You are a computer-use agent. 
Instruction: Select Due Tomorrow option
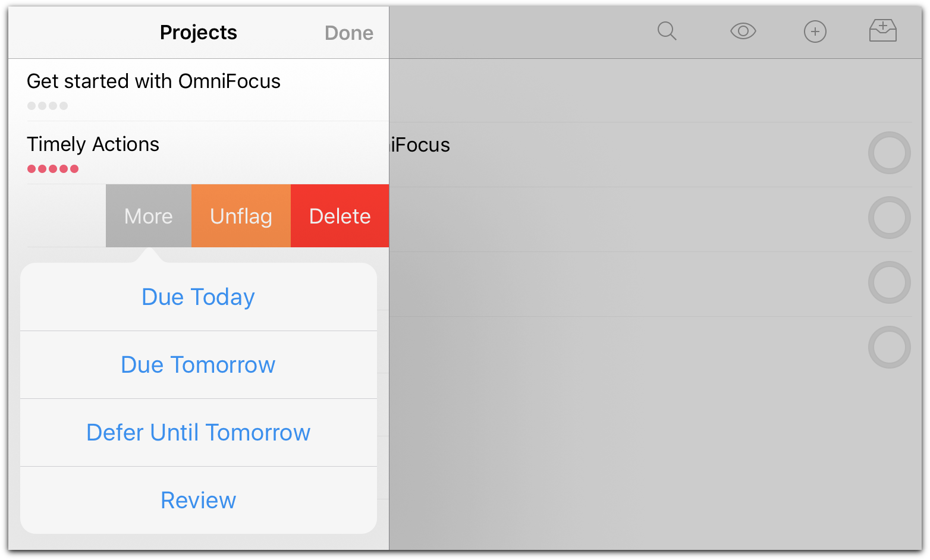click(198, 364)
